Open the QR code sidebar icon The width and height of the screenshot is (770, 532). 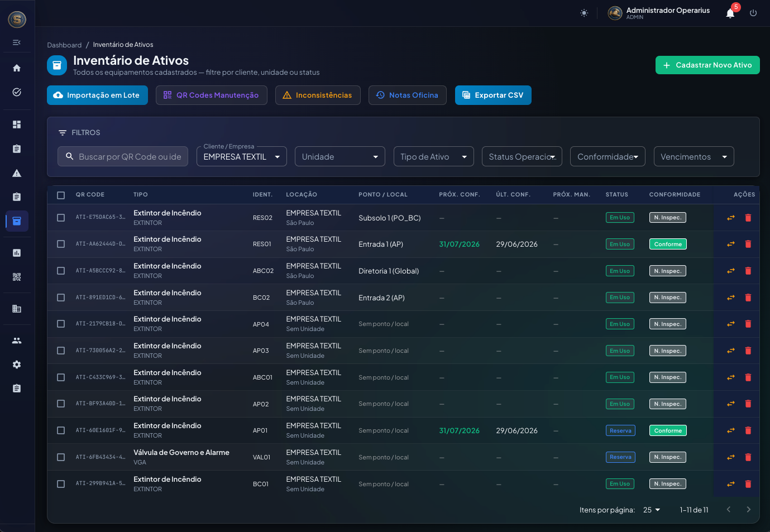[x=17, y=277]
